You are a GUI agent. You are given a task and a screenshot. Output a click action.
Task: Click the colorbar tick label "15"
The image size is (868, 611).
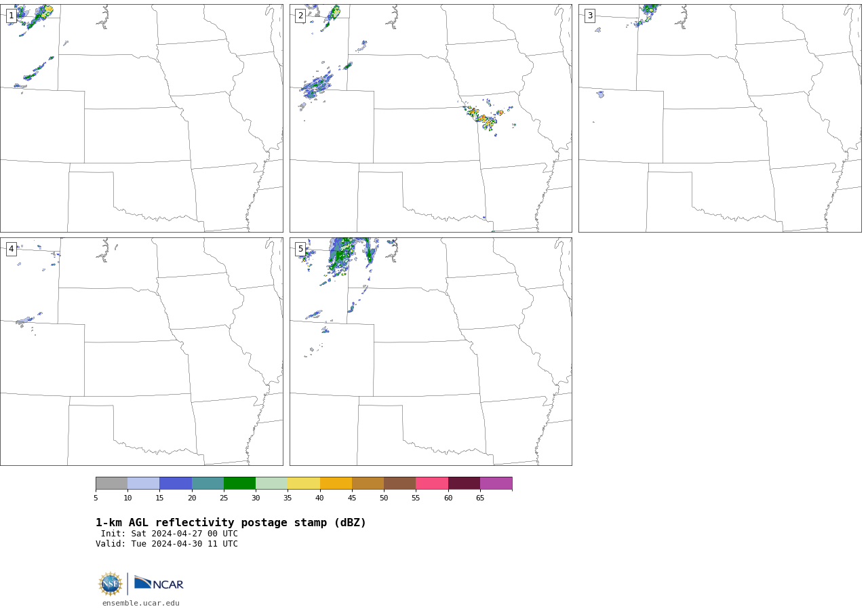pyautogui.click(x=159, y=498)
